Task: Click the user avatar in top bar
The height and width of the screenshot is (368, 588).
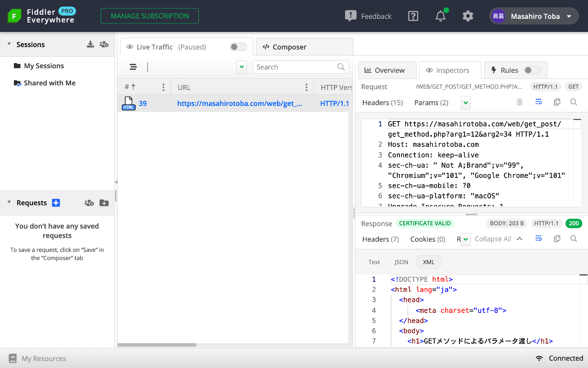Action: [499, 16]
